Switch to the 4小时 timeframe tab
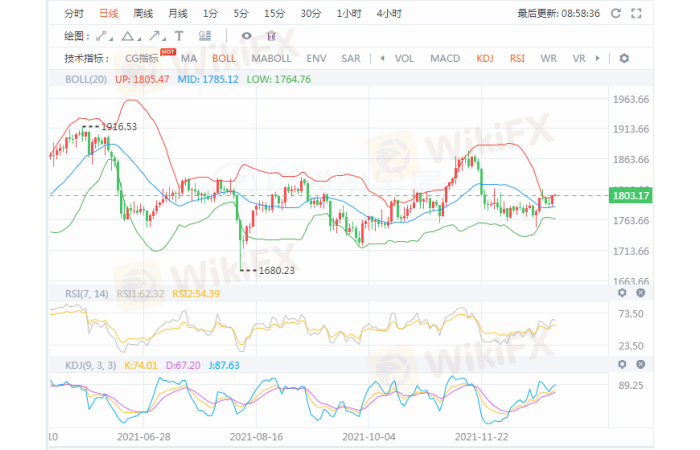Screen dimensions: 700x450 tap(389, 14)
